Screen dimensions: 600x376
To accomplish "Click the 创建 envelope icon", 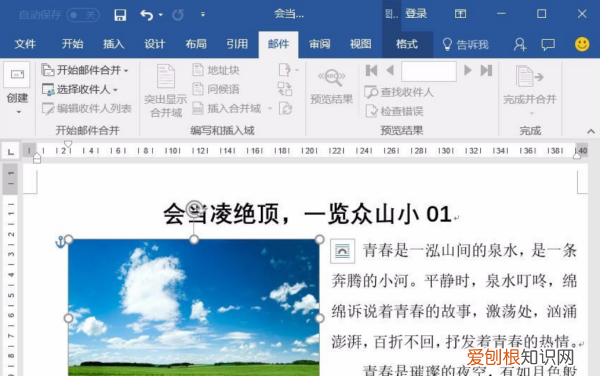I will pos(17,74).
